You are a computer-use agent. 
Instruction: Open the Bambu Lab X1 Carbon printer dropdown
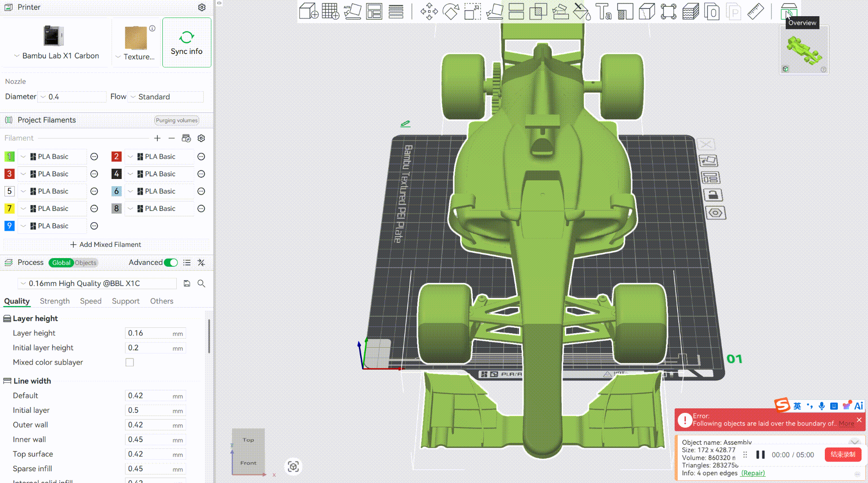pos(56,56)
